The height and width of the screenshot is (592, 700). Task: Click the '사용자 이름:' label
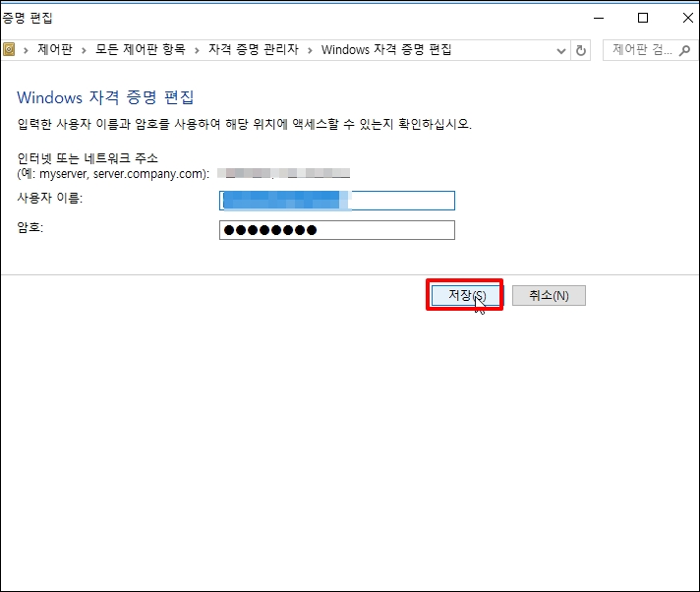(x=50, y=198)
